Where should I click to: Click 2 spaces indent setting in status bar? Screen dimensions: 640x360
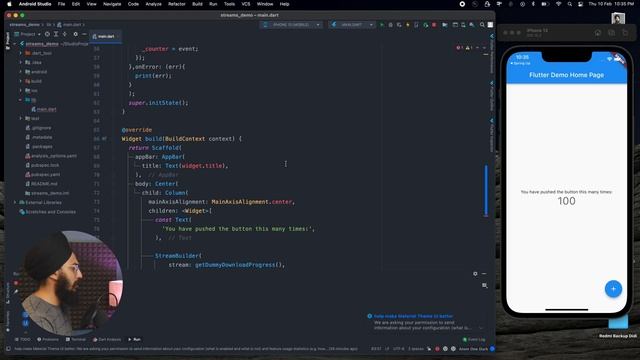(x=416, y=349)
